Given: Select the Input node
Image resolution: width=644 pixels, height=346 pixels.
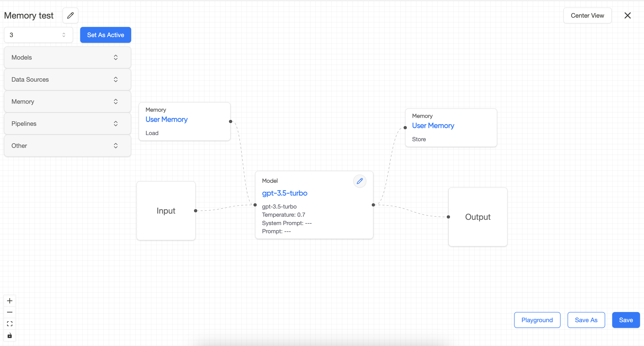Looking at the screenshot, I should (166, 211).
